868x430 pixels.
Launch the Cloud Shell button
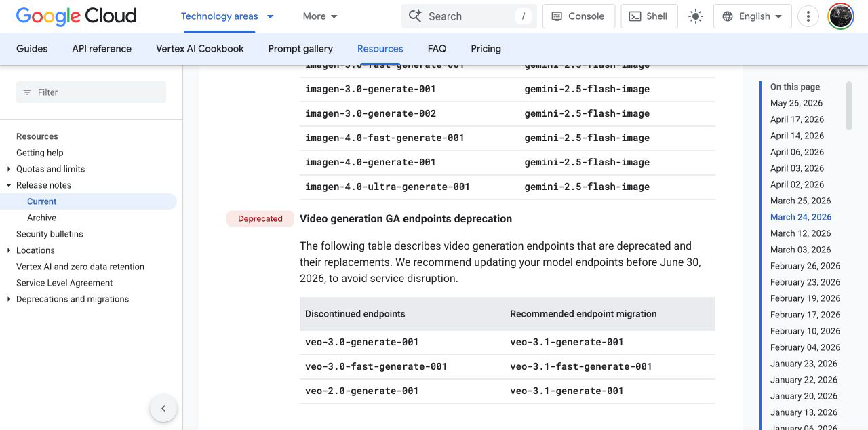(649, 16)
